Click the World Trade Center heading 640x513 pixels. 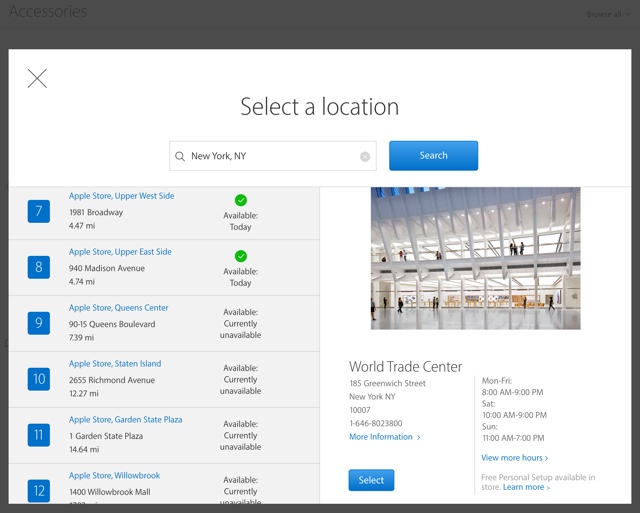(x=405, y=366)
